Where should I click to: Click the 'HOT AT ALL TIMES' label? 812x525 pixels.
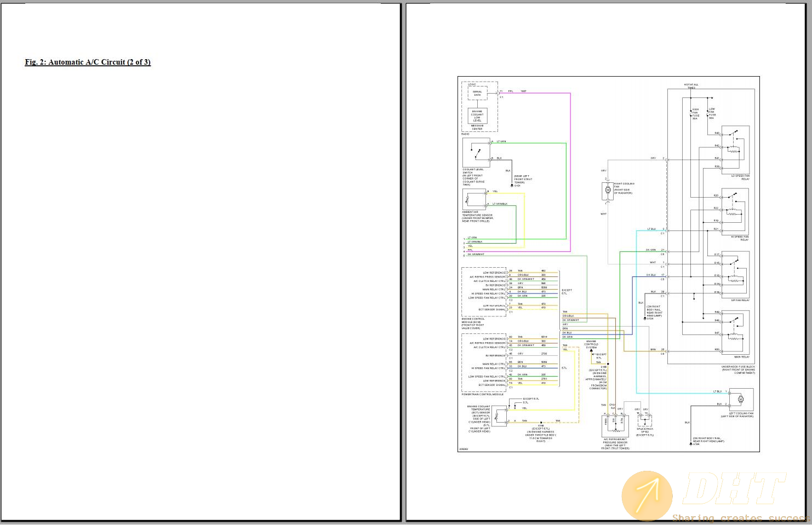[691, 86]
